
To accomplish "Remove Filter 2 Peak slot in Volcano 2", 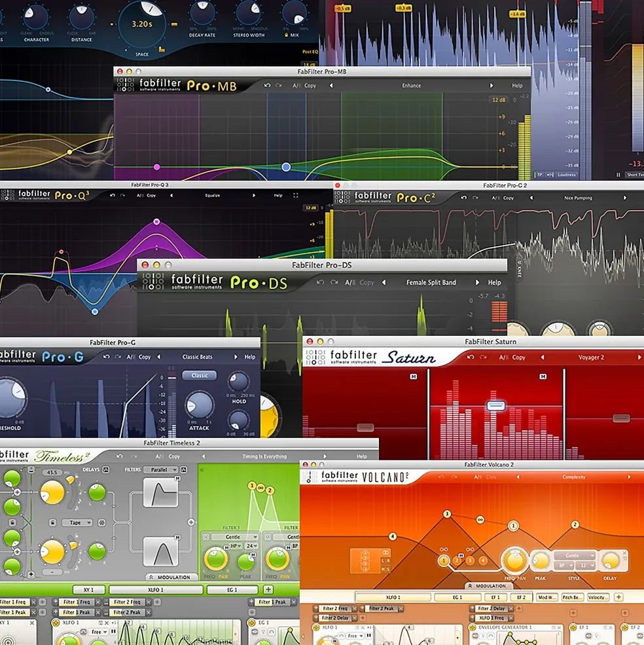I will [401, 608].
